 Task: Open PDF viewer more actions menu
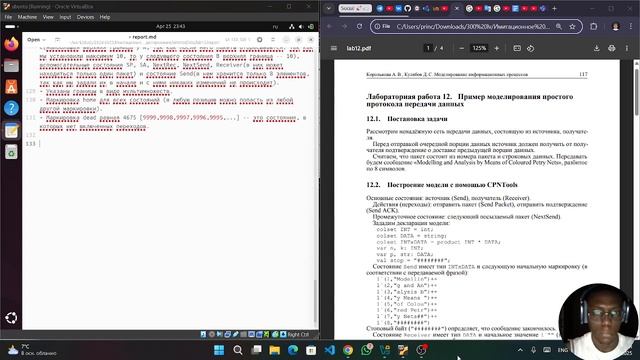click(x=627, y=48)
